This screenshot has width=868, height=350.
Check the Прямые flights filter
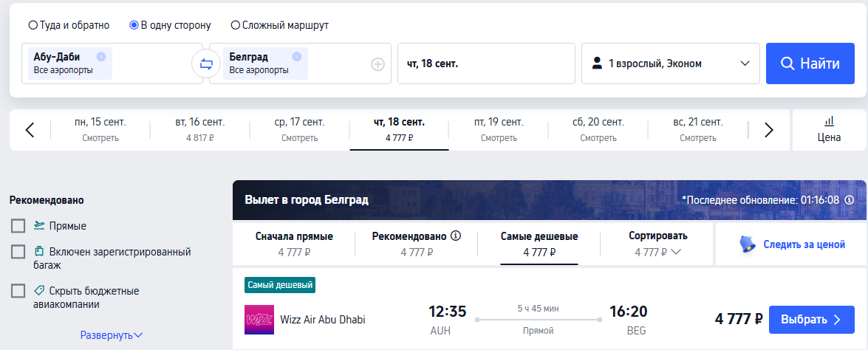pos(18,226)
